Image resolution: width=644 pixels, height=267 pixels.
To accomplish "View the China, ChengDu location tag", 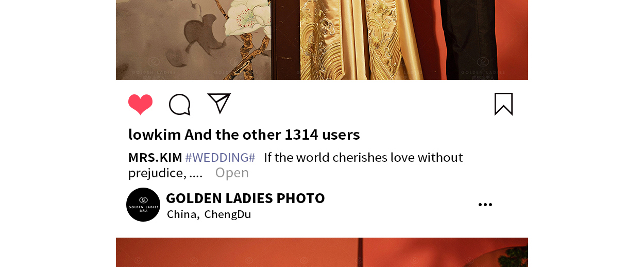I will 209,214.
